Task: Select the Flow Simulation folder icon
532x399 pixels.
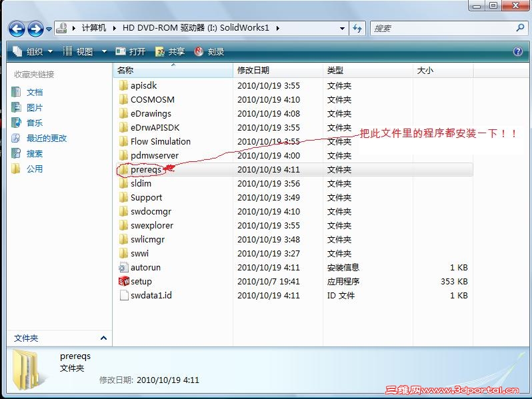Action: pyautogui.click(x=123, y=141)
